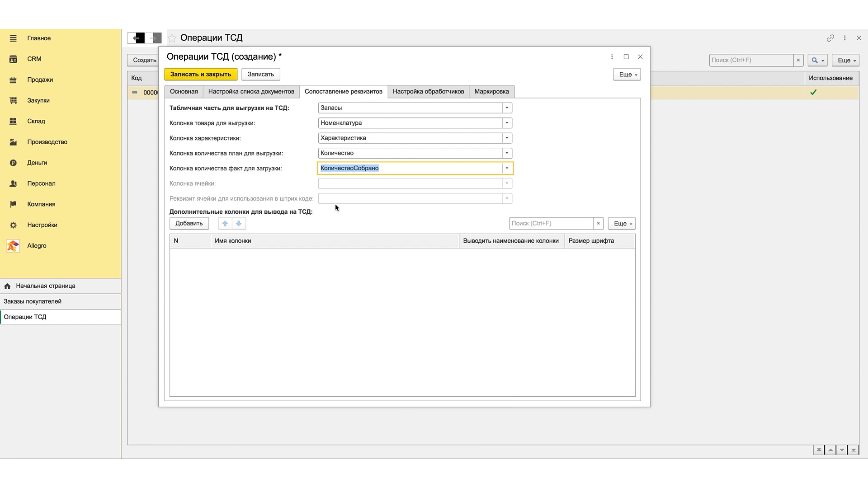The image size is (868, 488).
Task: Move additional column row up
Action: pyautogui.click(x=225, y=223)
